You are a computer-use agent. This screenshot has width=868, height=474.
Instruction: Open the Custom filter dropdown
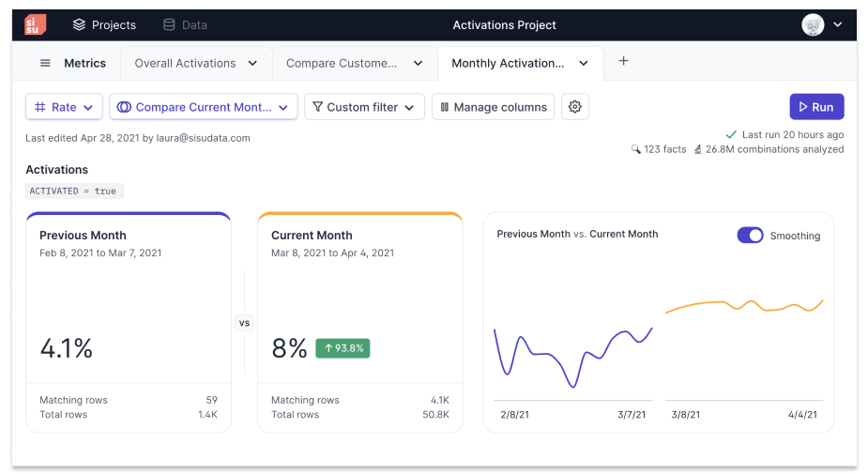(364, 107)
